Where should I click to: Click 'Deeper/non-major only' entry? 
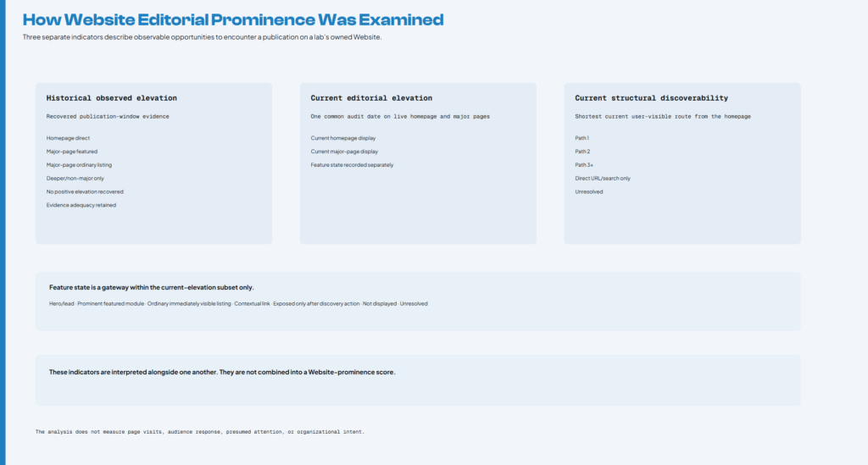click(75, 178)
